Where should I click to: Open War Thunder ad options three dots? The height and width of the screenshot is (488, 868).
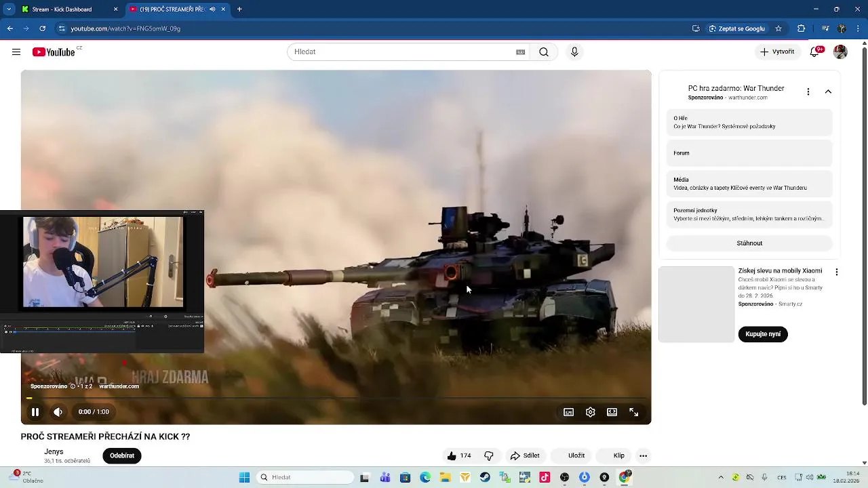point(808,91)
